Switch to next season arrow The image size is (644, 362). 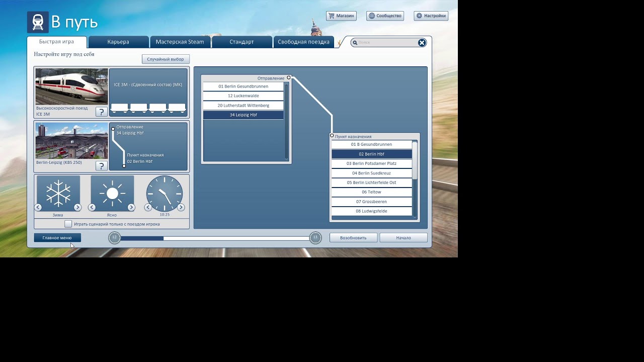[x=77, y=207]
